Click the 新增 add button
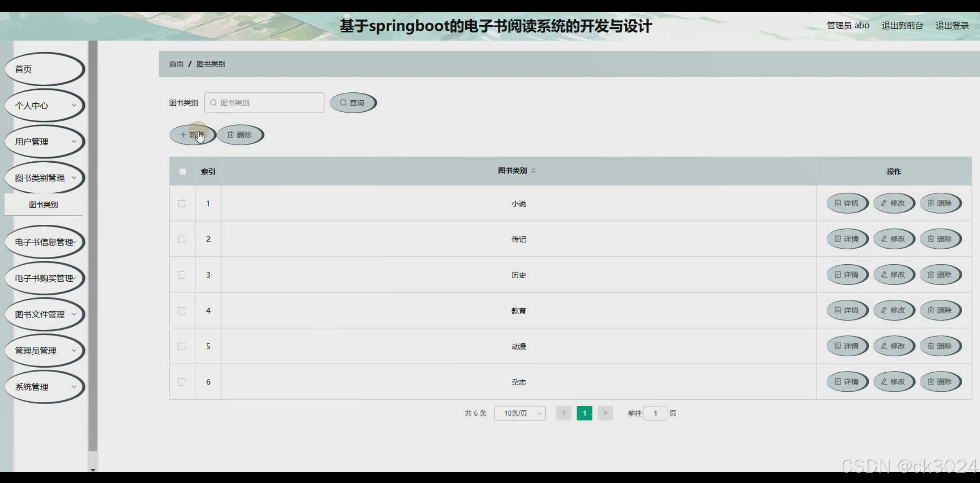 click(192, 135)
